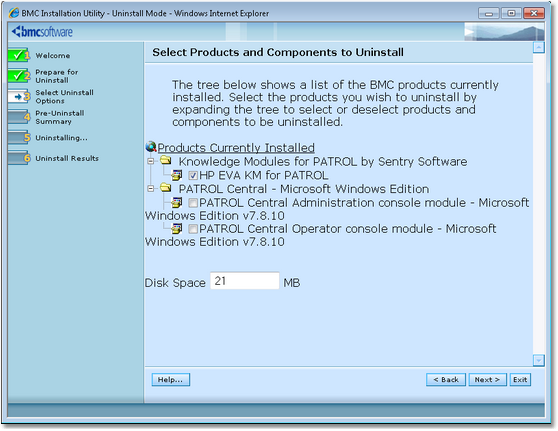Uncheck the HP EVA KM for PATROL checkbox
Screen dimensions: 558x431
pyautogui.click(x=193, y=175)
